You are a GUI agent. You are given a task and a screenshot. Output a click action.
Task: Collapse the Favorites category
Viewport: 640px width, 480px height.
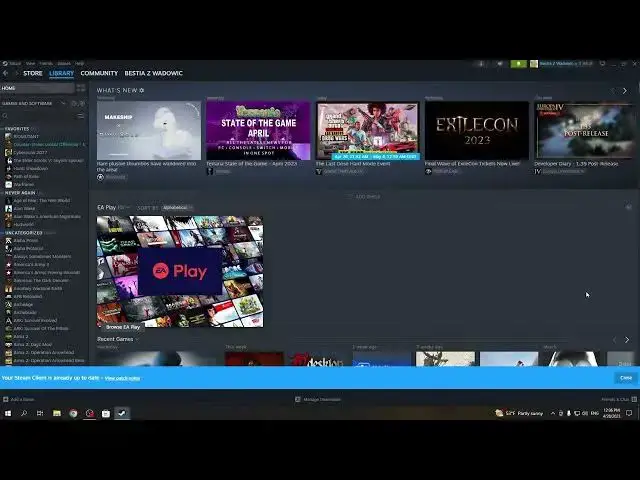[x=3, y=128]
